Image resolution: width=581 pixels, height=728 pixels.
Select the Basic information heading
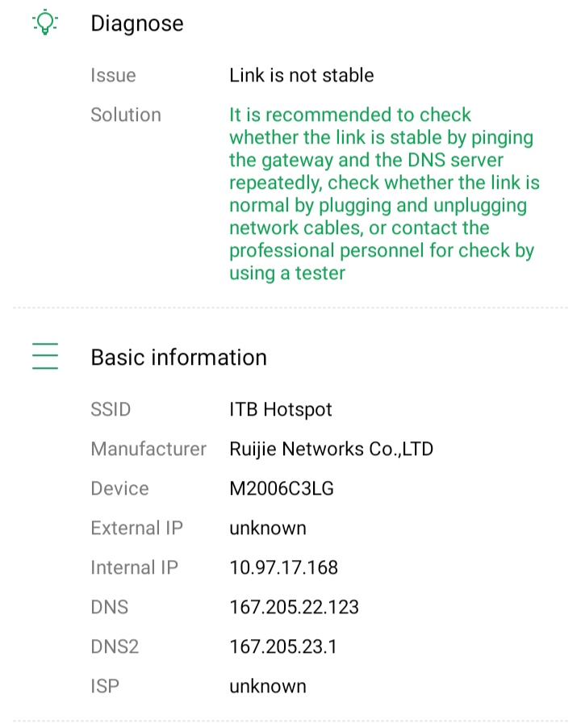click(178, 358)
